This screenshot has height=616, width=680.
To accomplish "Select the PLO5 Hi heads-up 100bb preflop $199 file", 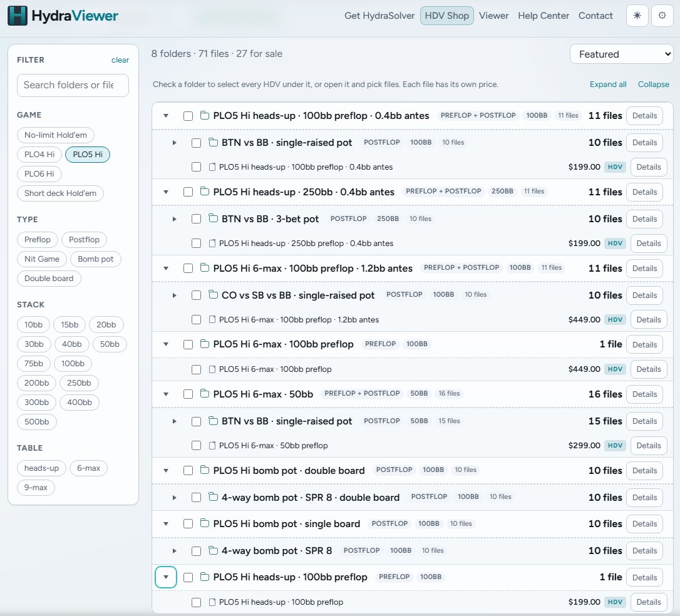I will click(196, 602).
